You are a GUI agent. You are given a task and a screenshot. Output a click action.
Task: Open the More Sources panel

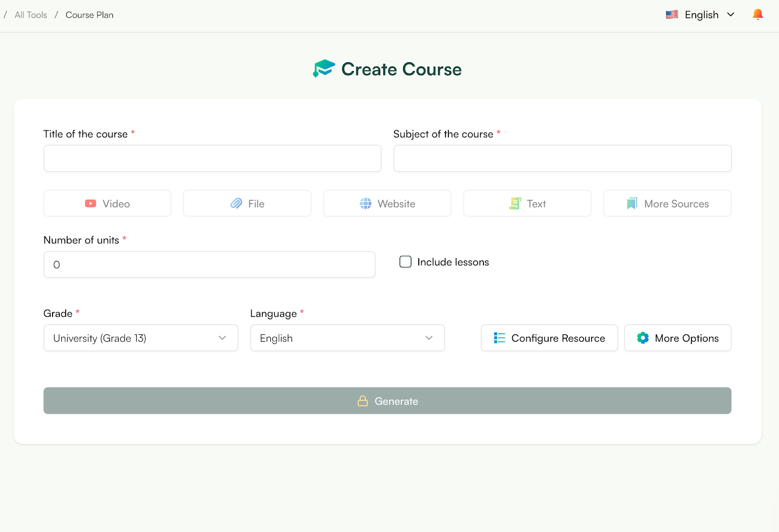tap(667, 203)
